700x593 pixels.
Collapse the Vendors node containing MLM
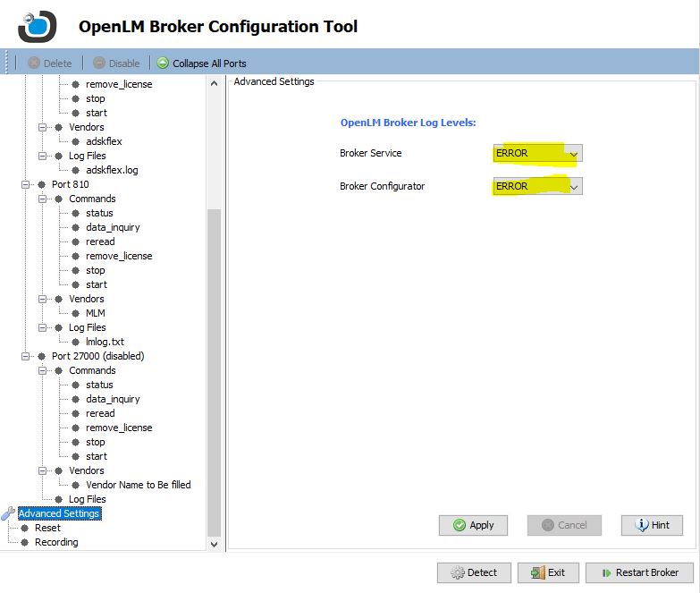43,299
